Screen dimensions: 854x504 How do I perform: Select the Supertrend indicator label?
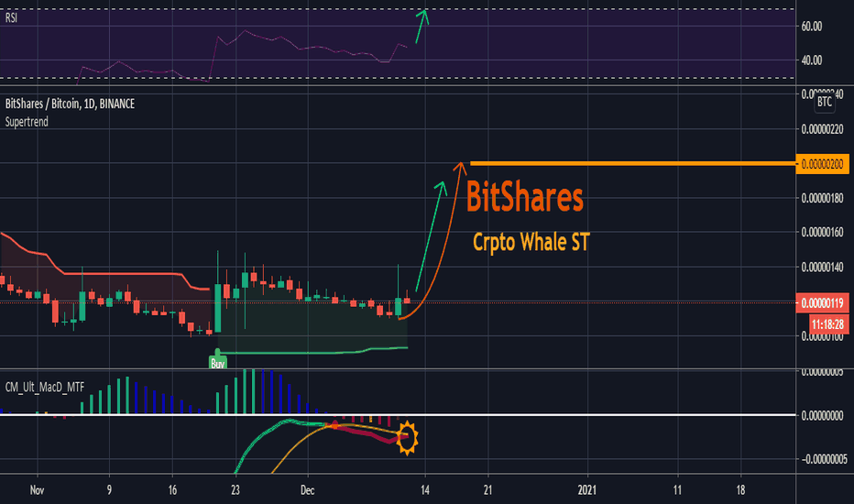click(x=27, y=122)
